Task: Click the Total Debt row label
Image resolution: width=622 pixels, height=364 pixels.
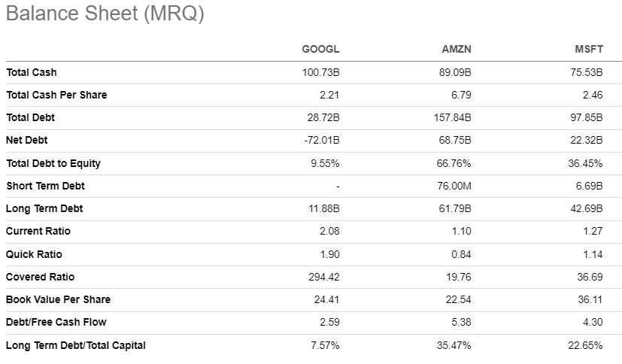Action: pos(31,118)
